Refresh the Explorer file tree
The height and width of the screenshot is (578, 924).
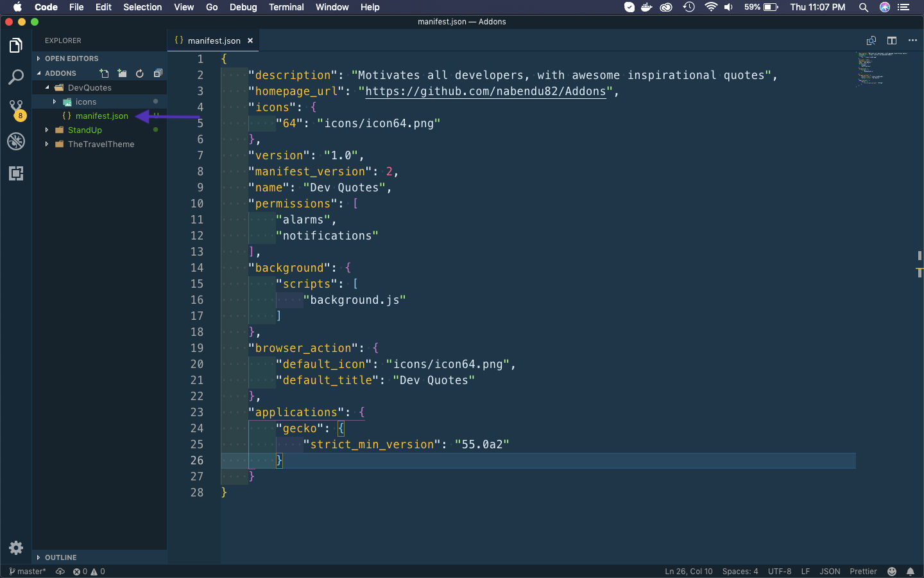coord(140,73)
